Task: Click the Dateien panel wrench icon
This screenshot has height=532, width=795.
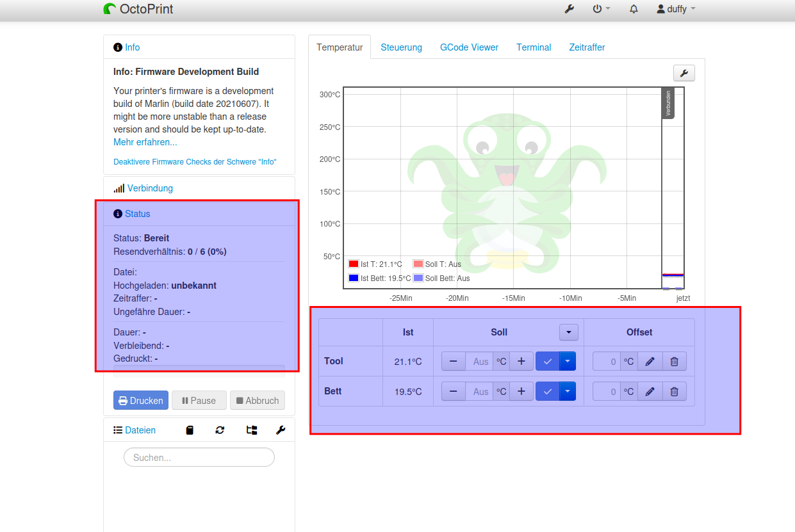Action: tap(281, 430)
